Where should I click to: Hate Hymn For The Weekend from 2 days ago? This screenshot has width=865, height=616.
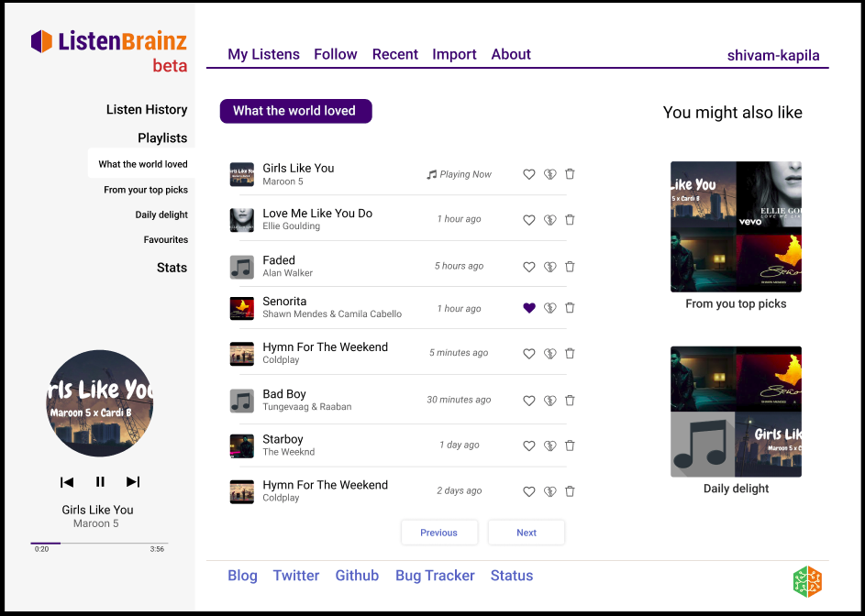pyautogui.click(x=550, y=491)
